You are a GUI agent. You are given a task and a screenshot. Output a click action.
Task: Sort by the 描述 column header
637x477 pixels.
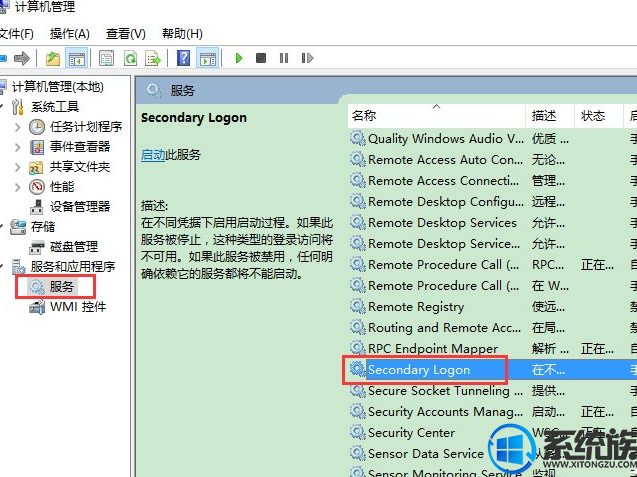(x=550, y=116)
